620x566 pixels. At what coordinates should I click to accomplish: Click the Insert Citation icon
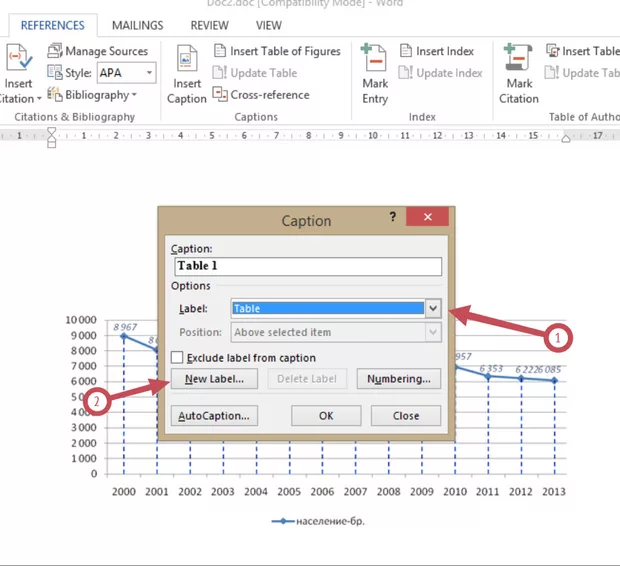tap(18, 60)
